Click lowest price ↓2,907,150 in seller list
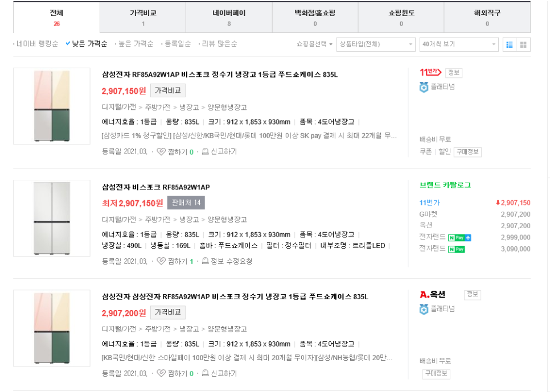The height and width of the screenshot is (392, 550). pyautogui.click(x=513, y=203)
